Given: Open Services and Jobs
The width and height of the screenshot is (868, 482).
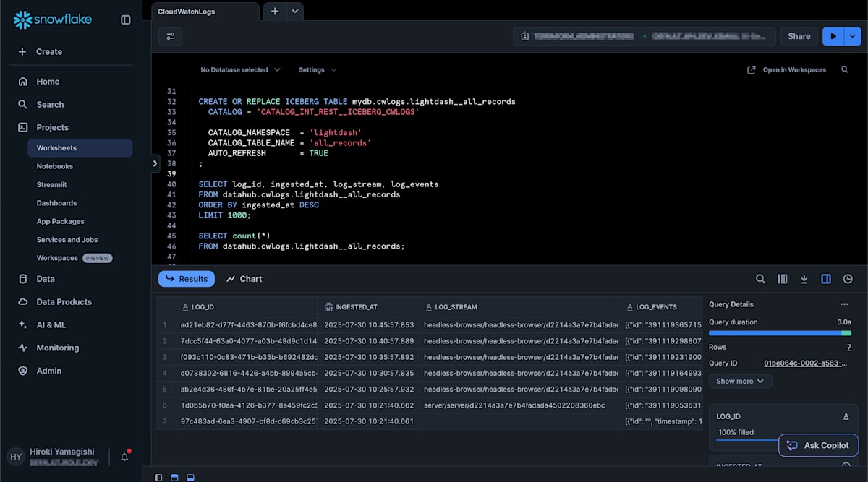Looking at the screenshot, I should pos(67,239).
